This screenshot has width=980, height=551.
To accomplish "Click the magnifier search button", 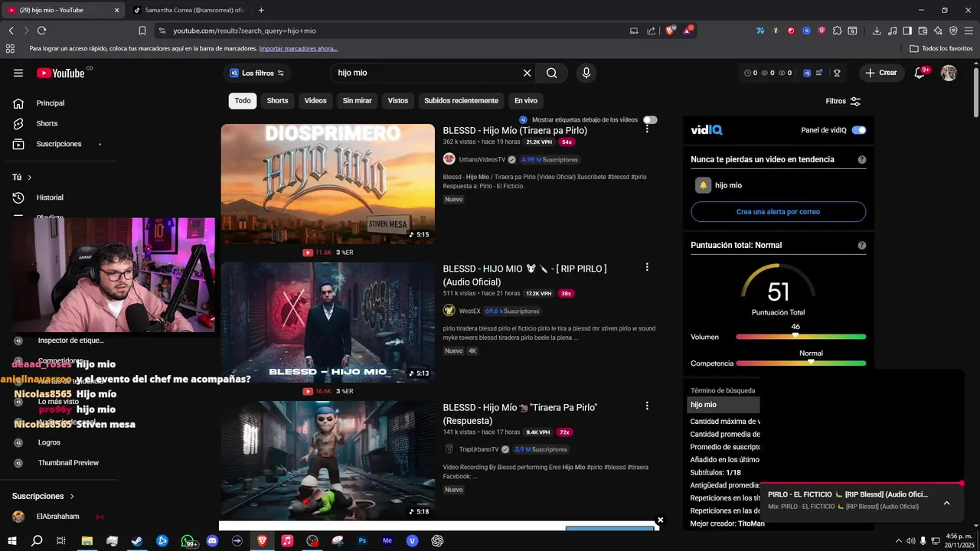I will point(552,73).
